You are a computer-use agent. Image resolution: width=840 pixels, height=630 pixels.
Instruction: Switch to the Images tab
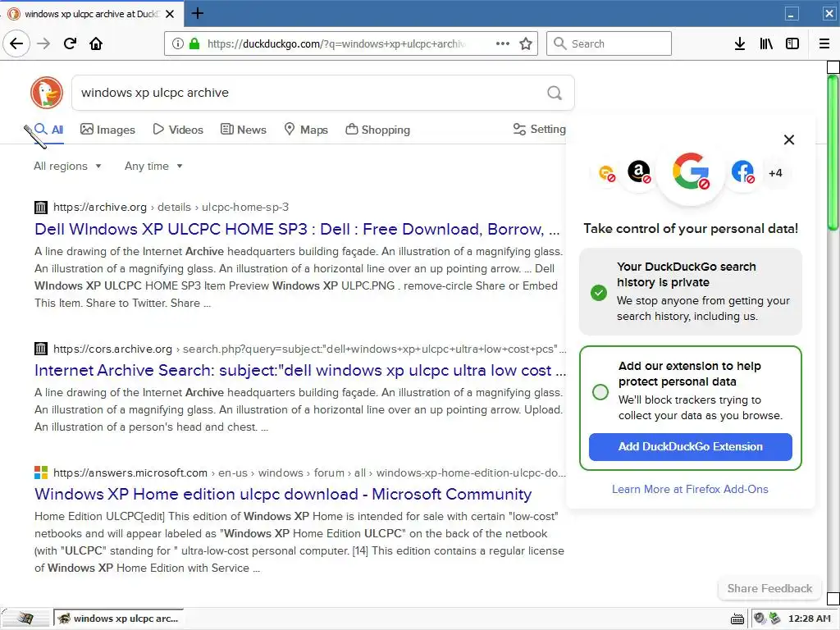107,130
